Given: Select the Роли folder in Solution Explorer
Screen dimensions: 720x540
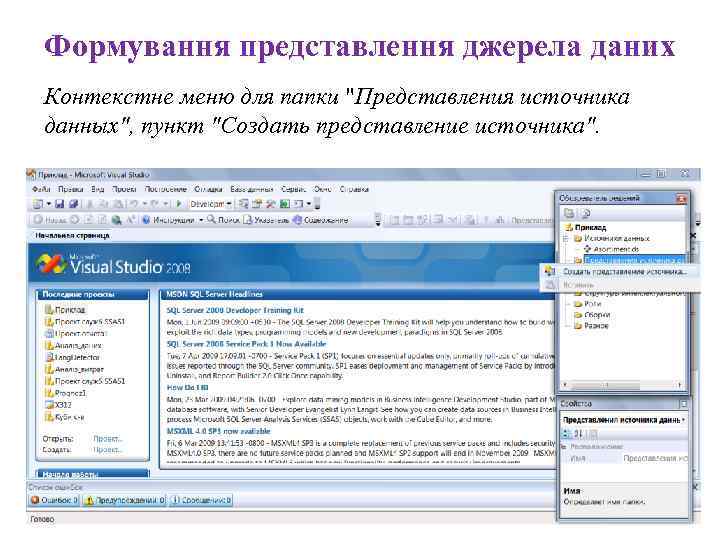Looking at the screenshot, I should [x=588, y=304].
